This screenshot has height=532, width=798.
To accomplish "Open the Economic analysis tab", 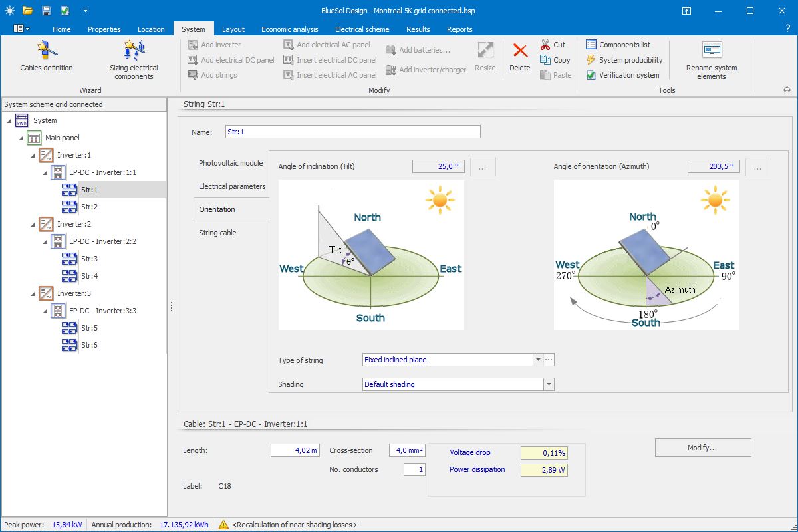I will (290, 29).
